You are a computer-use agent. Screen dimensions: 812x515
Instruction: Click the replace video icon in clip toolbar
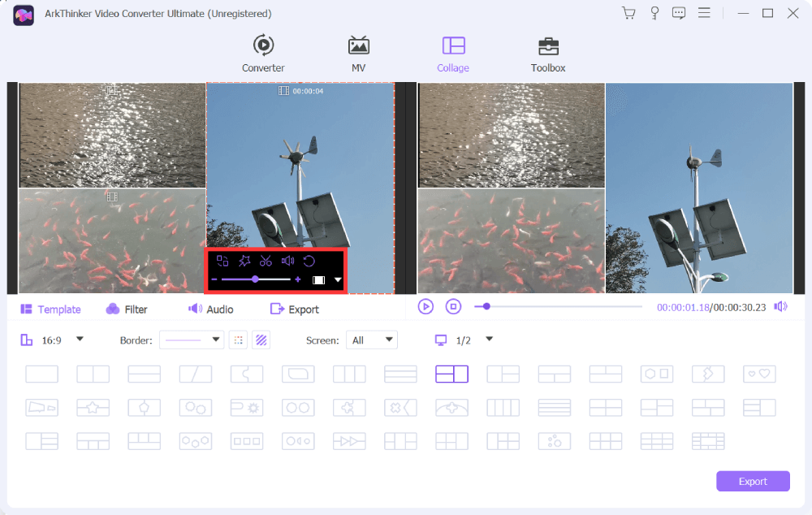coord(222,261)
